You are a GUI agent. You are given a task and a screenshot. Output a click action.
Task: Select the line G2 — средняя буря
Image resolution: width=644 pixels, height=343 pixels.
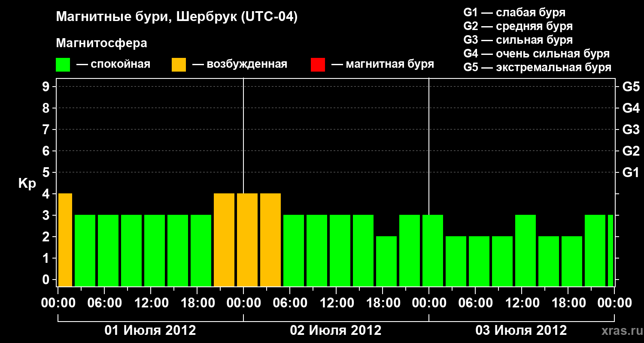click(x=518, y=26)
